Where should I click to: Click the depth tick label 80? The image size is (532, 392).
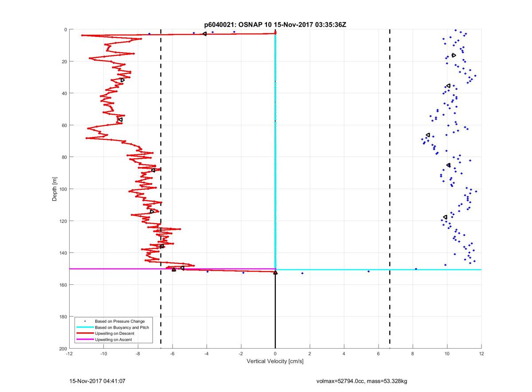[x=64, y=157]
